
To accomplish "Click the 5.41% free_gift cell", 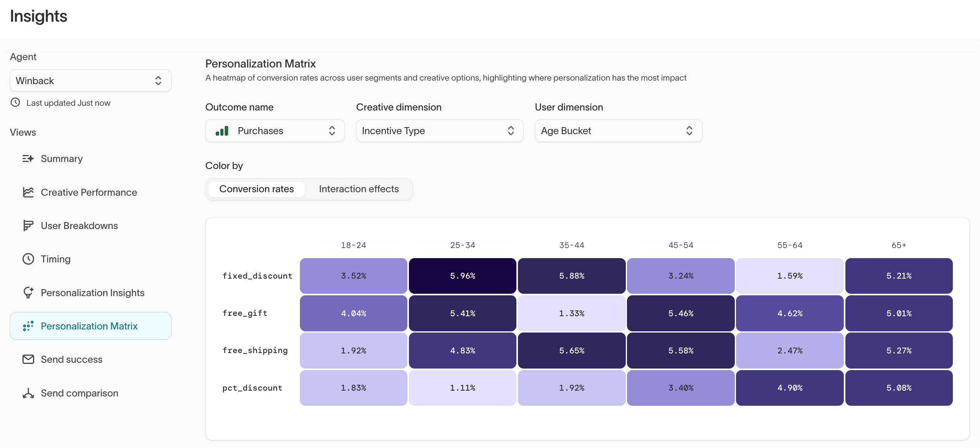I will click(x=462, y=313).
